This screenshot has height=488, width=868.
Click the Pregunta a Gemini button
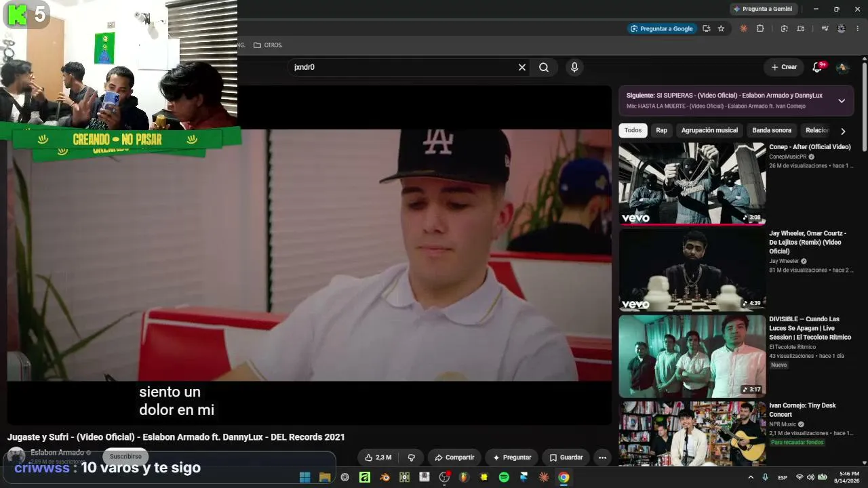[763, 9]
